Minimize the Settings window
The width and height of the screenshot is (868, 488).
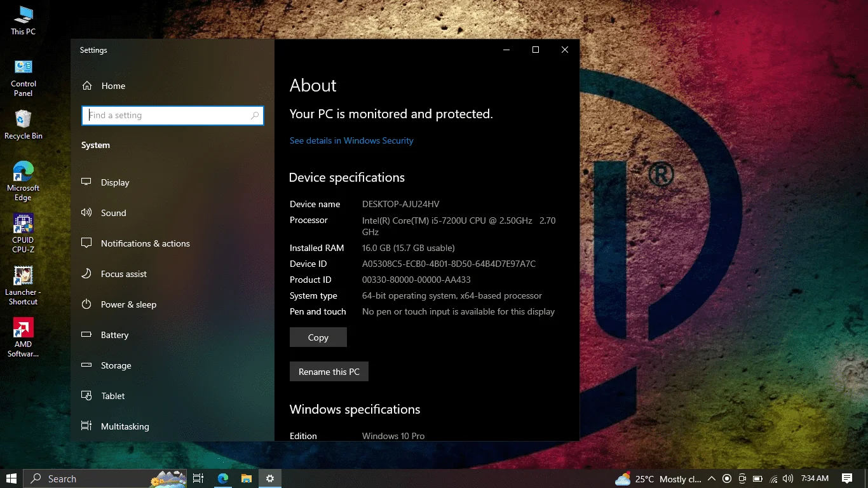(506, 50)
